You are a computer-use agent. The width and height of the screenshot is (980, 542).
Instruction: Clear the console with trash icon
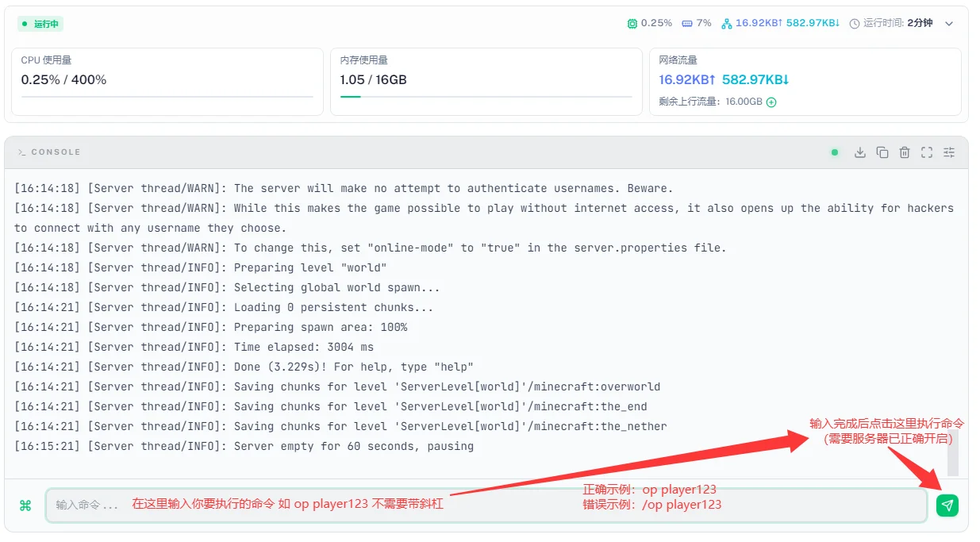(904, 152)
